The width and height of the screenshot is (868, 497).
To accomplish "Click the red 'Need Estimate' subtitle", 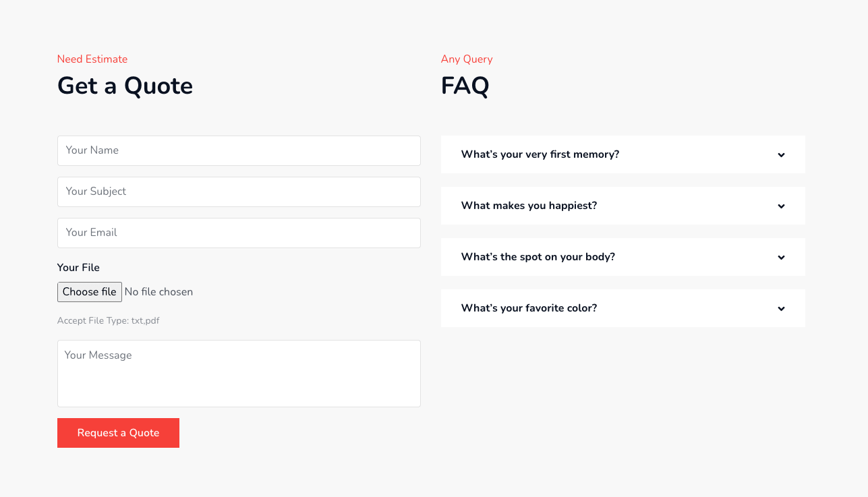I will [92, 59].
